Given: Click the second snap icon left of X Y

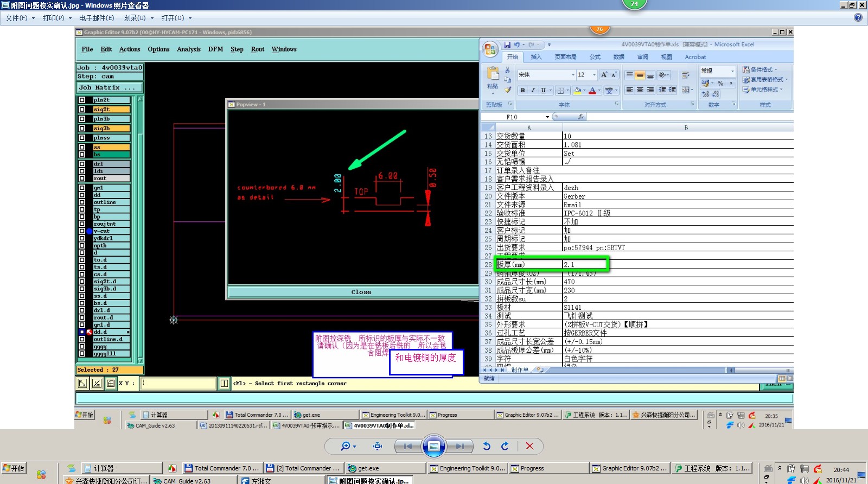Looking at the screenshot, I should point(97,384).
